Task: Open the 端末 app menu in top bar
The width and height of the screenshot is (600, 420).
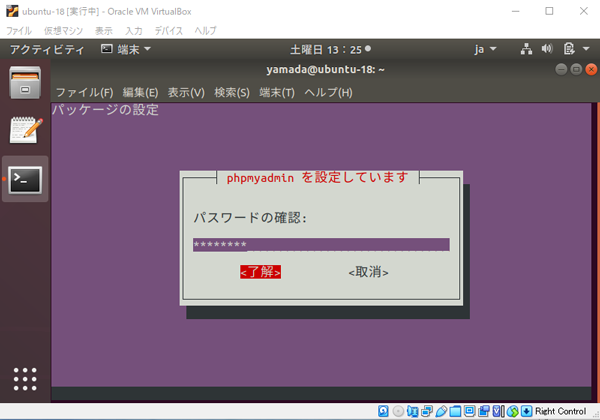Action: (x=126, y=49)
